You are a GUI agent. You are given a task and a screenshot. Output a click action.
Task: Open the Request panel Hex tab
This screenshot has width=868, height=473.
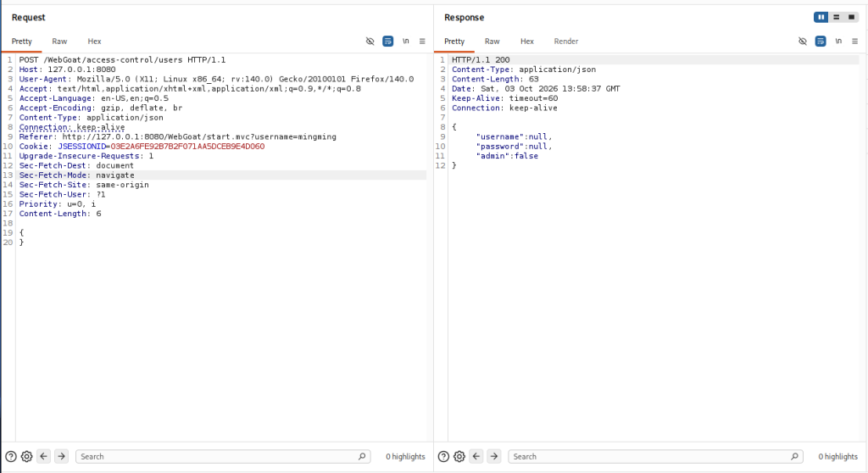[94, 42]
